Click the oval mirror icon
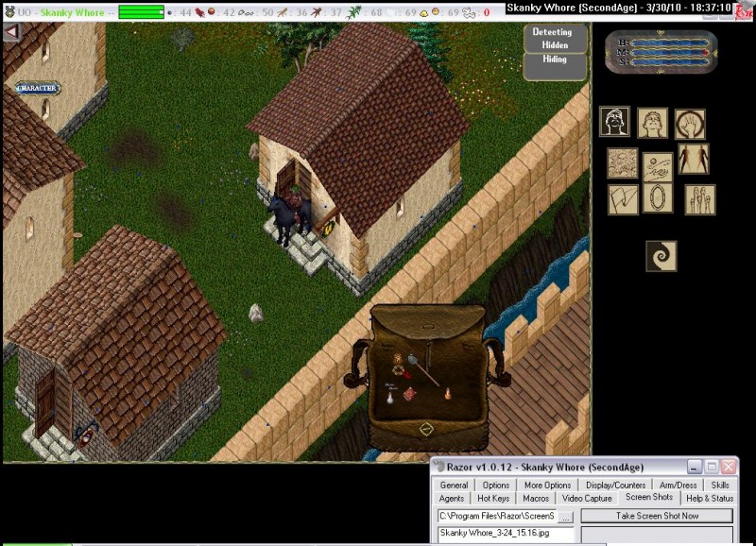 pyautogui.click(x=658, y=197)
